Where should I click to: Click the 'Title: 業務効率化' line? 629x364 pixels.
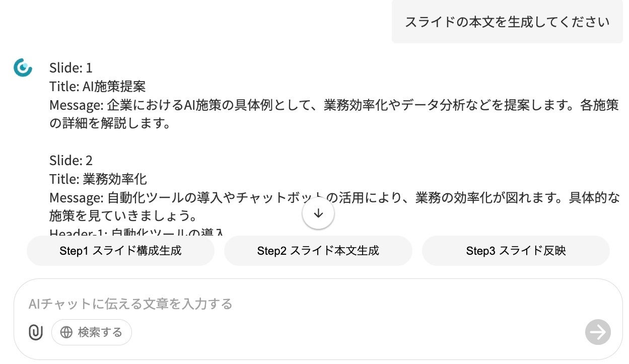(x=98, y=179)
